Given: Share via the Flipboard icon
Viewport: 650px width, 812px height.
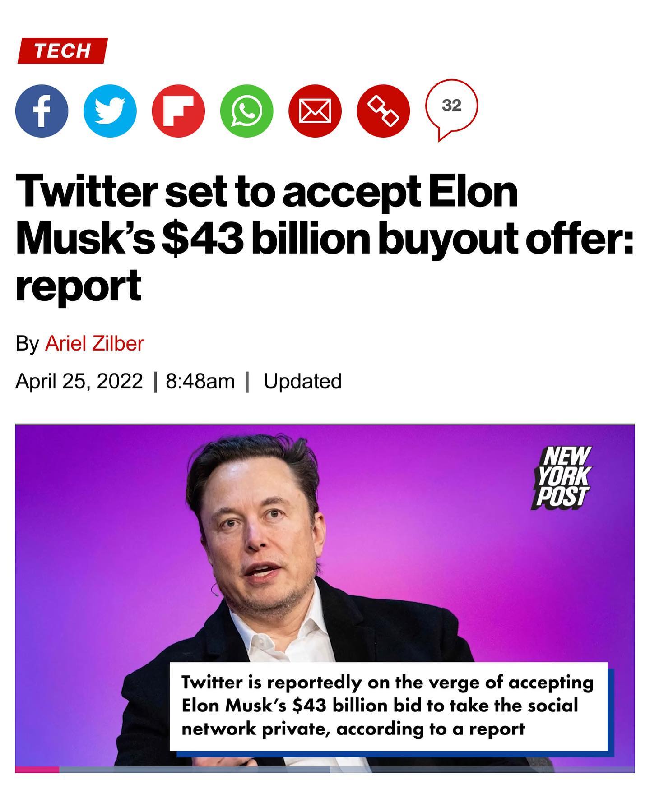Looking at the screenshot, I should pos(178,111).
